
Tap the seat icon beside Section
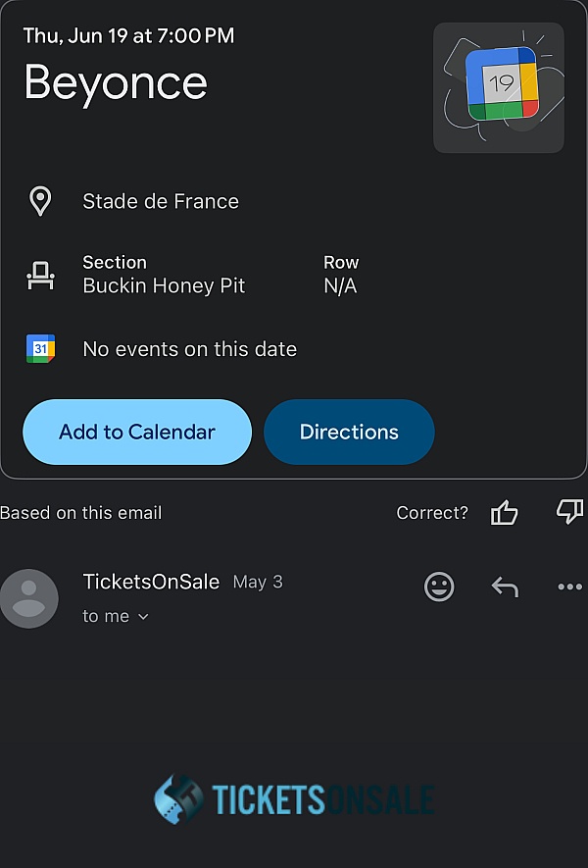[x=40, y=276]
